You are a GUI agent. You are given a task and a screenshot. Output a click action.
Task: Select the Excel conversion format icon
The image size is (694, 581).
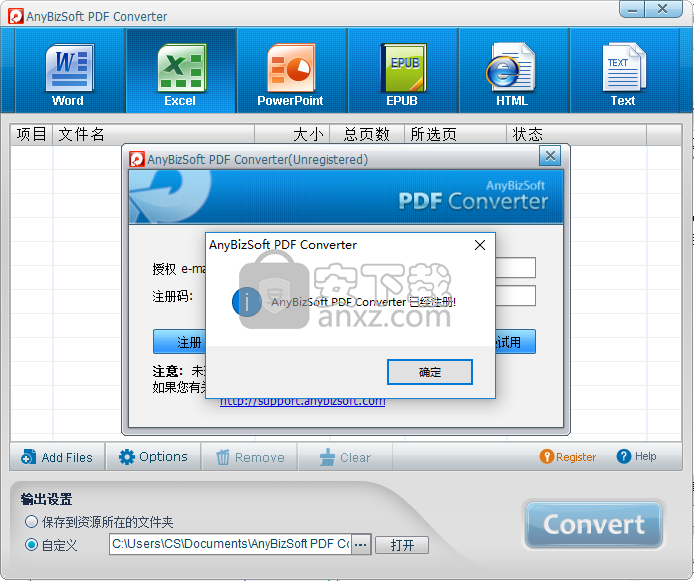point(181,69)
